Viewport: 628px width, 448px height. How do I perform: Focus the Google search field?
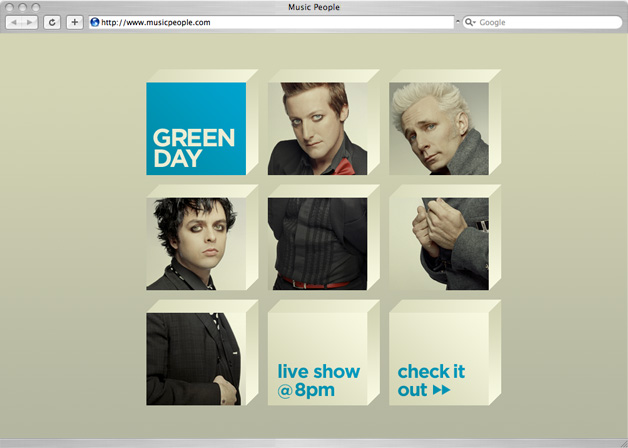coord(543,22)
